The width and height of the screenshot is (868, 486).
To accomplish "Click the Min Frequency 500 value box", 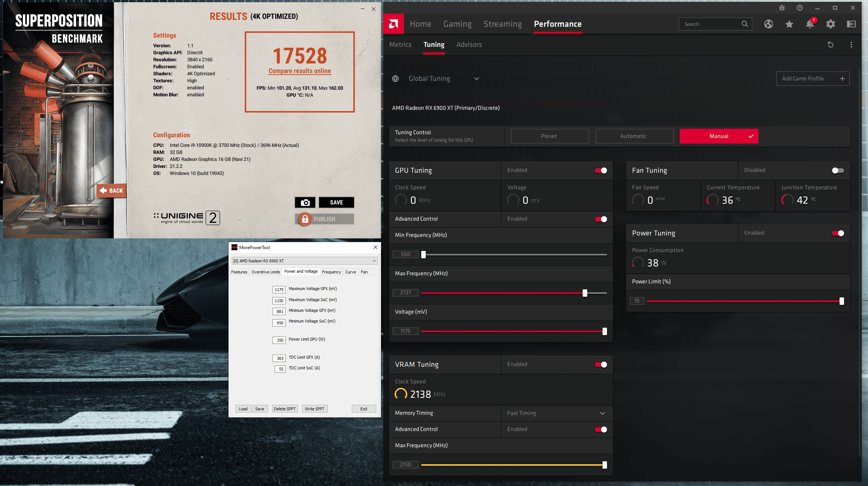I will tap(405, 254).
